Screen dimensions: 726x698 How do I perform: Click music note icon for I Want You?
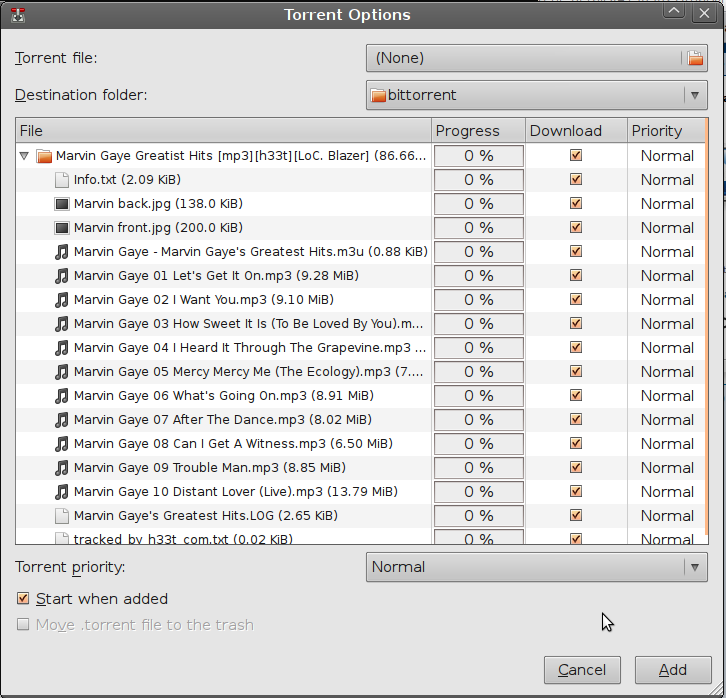point(62,300)
